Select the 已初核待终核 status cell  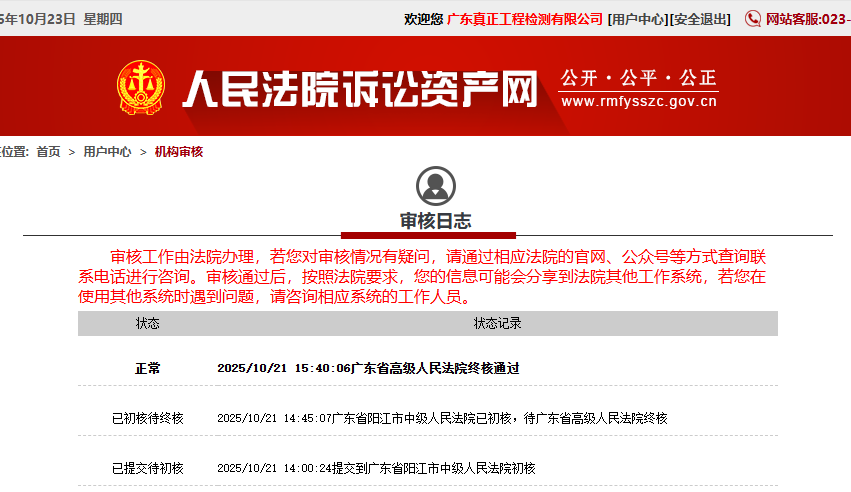[148, 418]
